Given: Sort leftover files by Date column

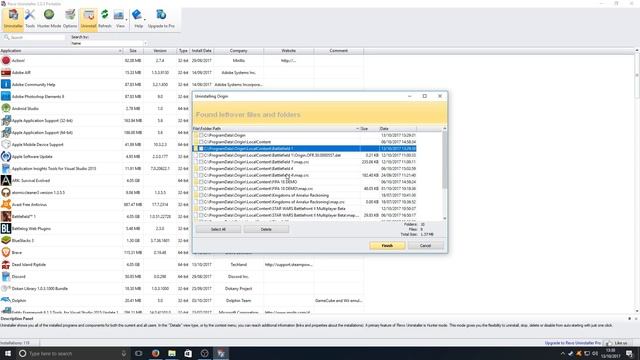Looking at the screenshot, I should pyautogui.click(x=398, y=129).
